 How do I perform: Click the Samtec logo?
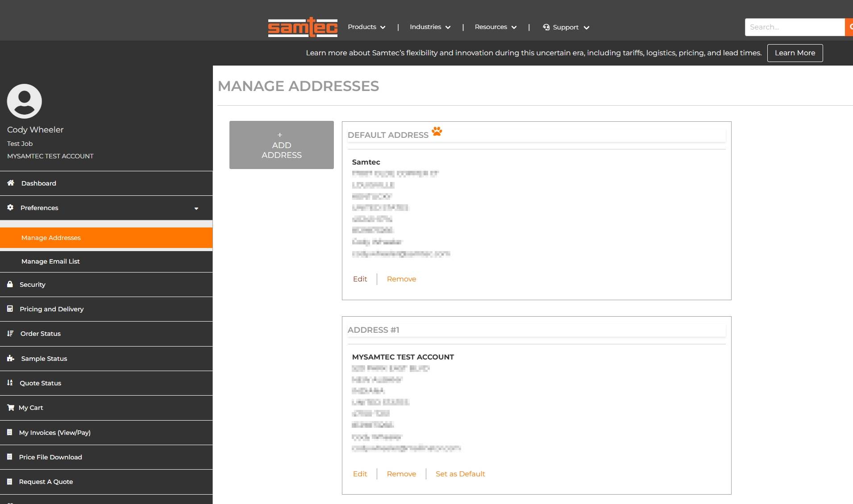pyautogui.click(x=303, y=27)
